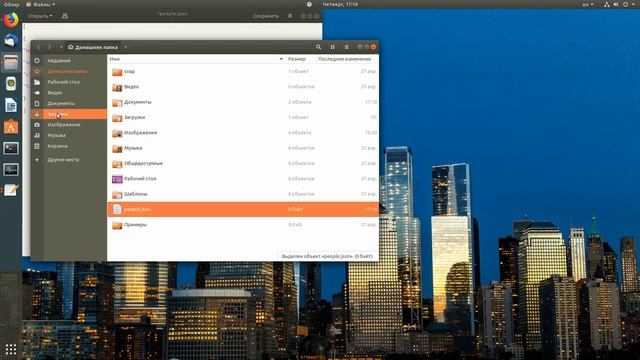The image size is (640, 360).
Task: Click the text editor document area
Action: click(x=172, y=31)
